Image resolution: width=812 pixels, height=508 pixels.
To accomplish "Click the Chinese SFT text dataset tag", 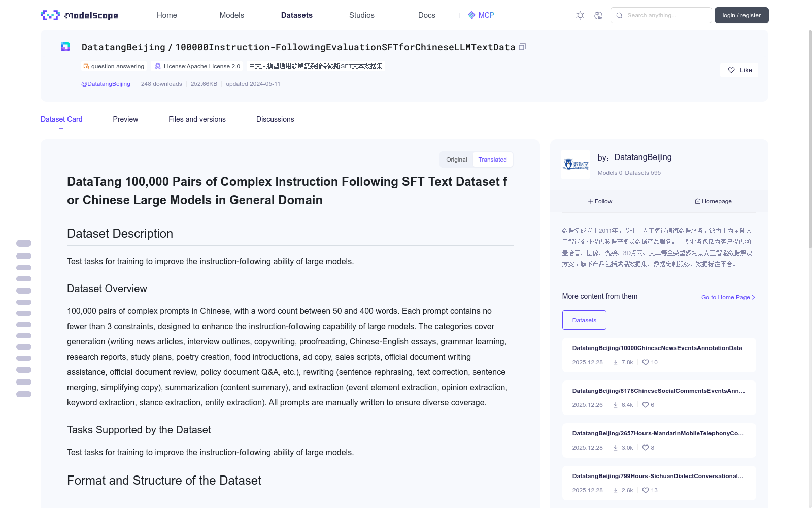I will [x=316, y=66].
